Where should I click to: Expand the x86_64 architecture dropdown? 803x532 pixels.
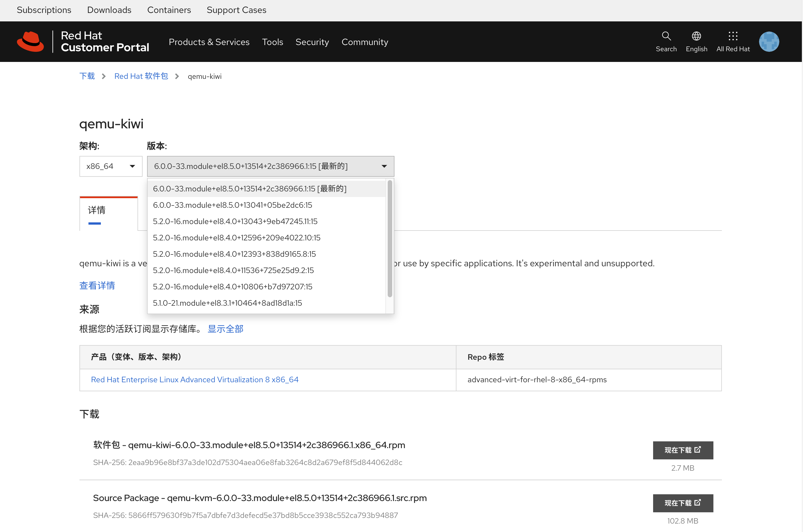pyautogui.click(x=111, y=166)
